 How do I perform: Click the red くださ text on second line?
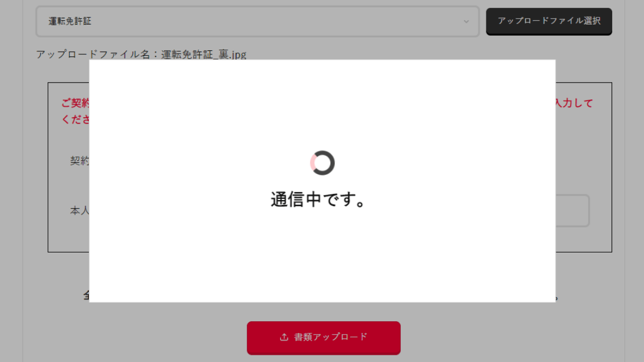tap(75, 120)
